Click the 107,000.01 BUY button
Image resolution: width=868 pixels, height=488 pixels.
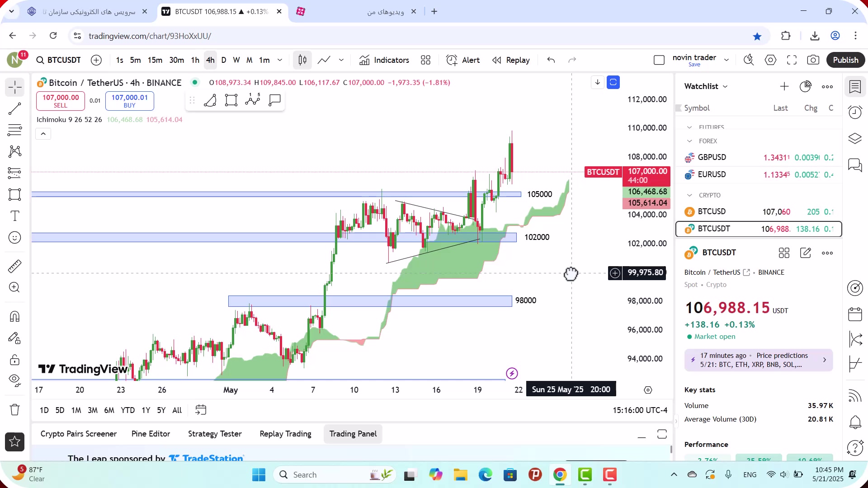point(130,101)
